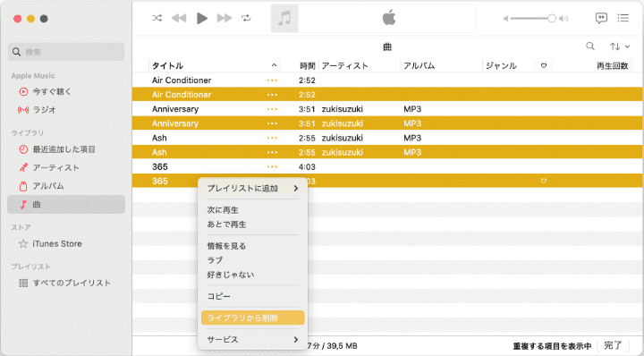Show the Up Next queue list icon

pyautogui.click(x=623, y=18)
